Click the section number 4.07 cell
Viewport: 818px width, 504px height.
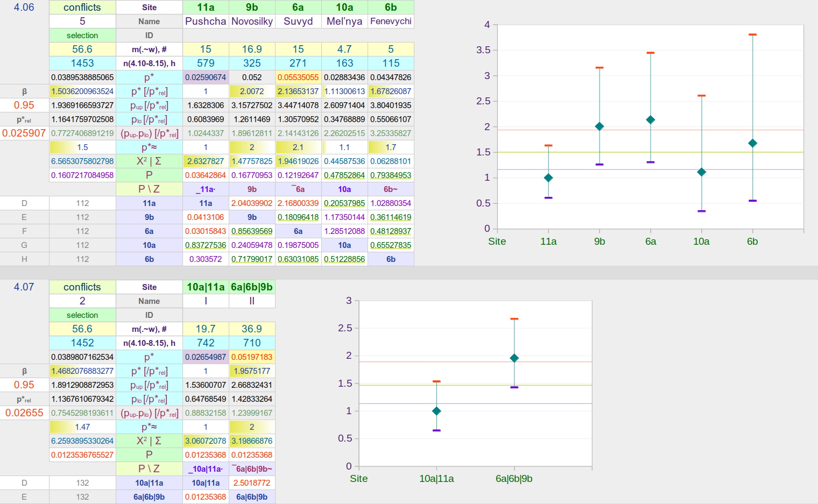click(x=24, y=287)
